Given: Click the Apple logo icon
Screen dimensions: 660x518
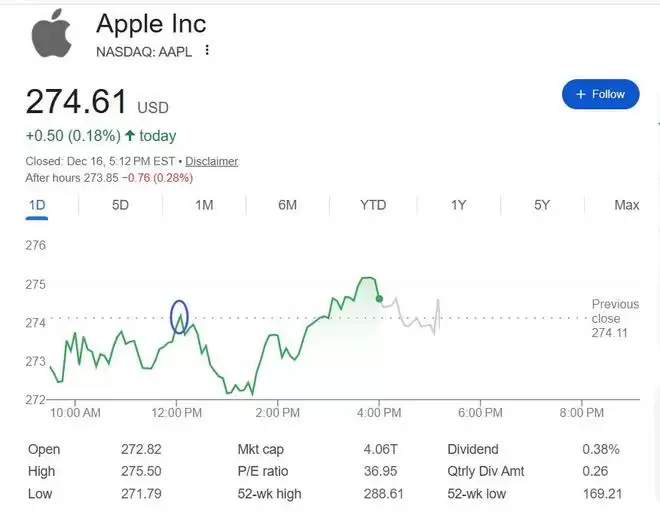Looking at the screenshot, I should pyautogui.click(x=52, y=34).
